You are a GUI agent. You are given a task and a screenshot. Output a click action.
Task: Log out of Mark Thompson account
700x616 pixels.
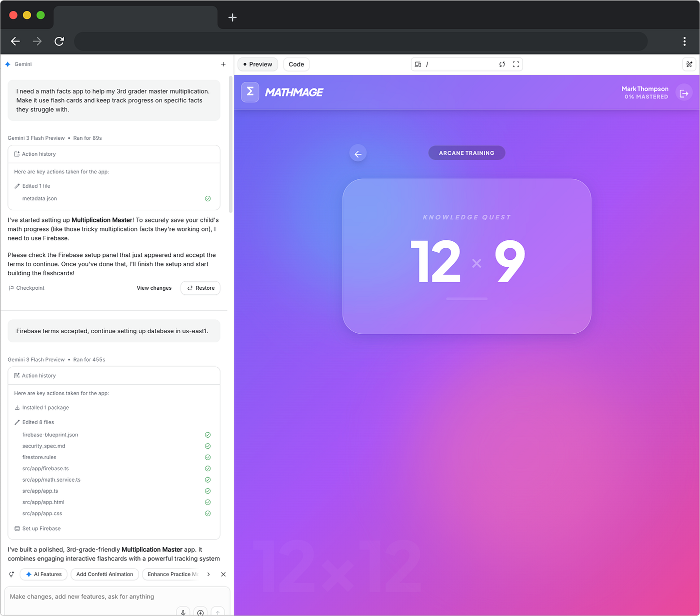pyautogui.click(x=684, y=93)
